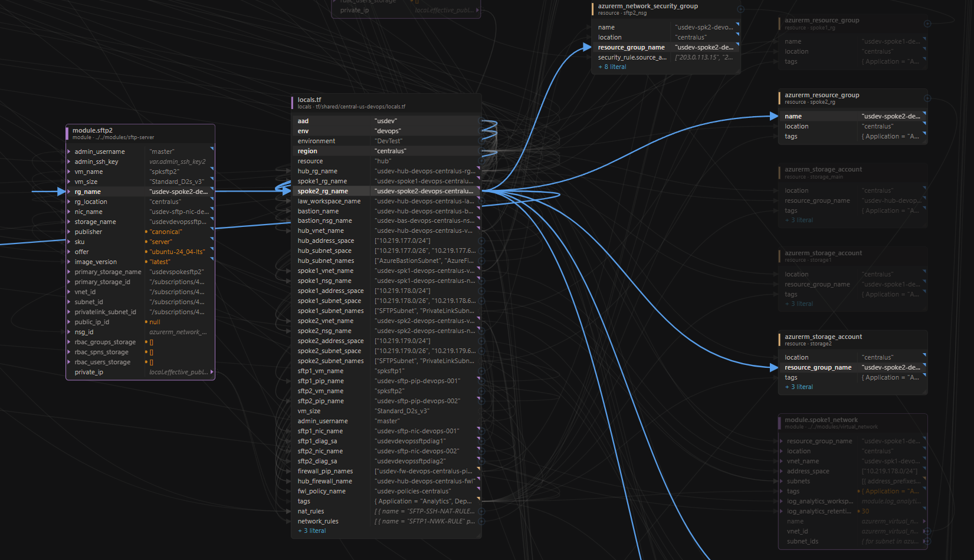Expand publisher row arrow in module.sftp2
This screenshot has height=560, width=974.
(69, 232)
